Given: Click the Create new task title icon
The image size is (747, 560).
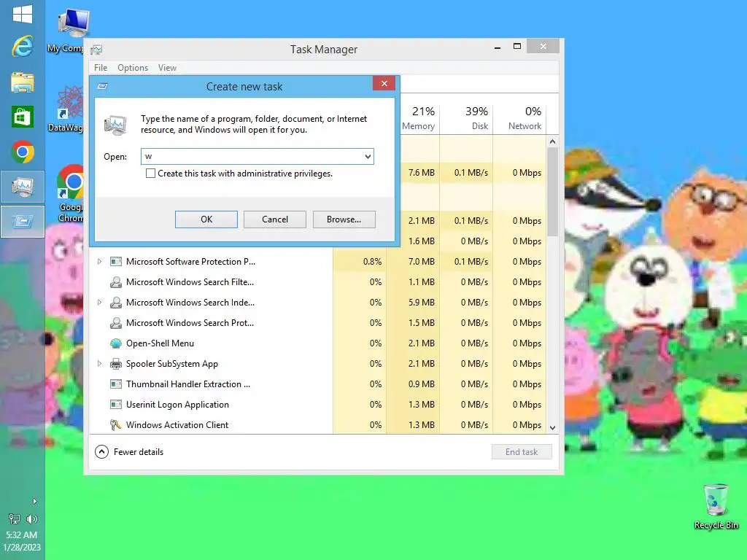Looking at the screenshot, I should tap(102, 86).
